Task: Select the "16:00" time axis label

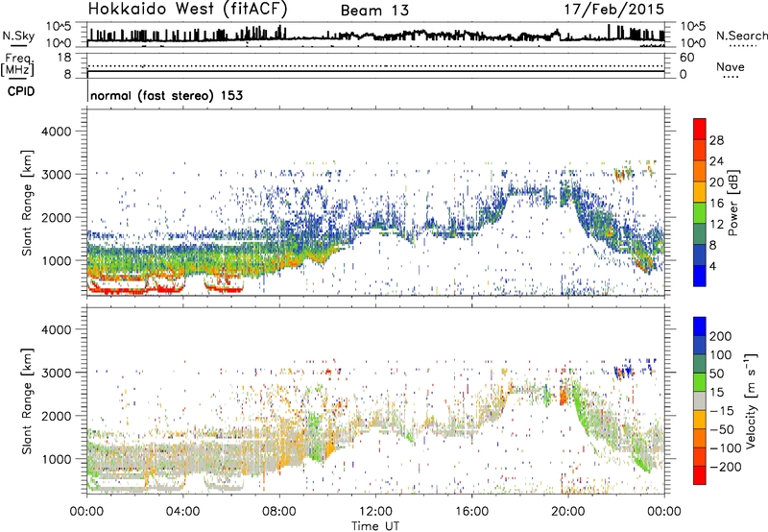Action: pos(471,512)
